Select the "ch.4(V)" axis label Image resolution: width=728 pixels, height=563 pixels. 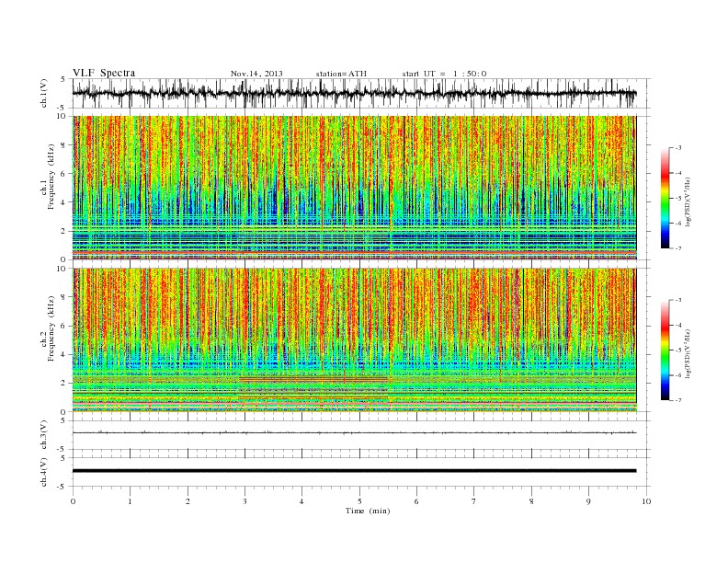tap(44, 472)
